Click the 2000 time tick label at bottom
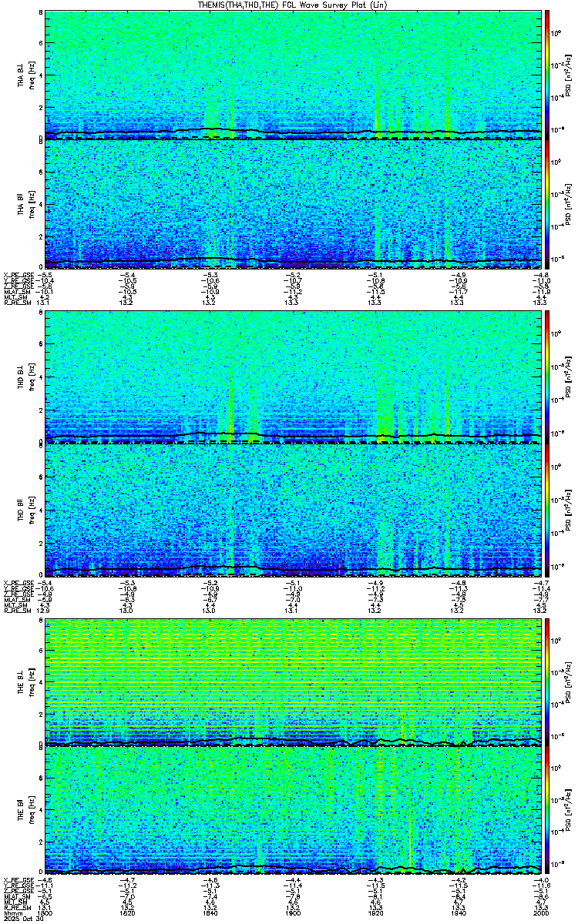578x924 pixels. [x=540, y=914]
